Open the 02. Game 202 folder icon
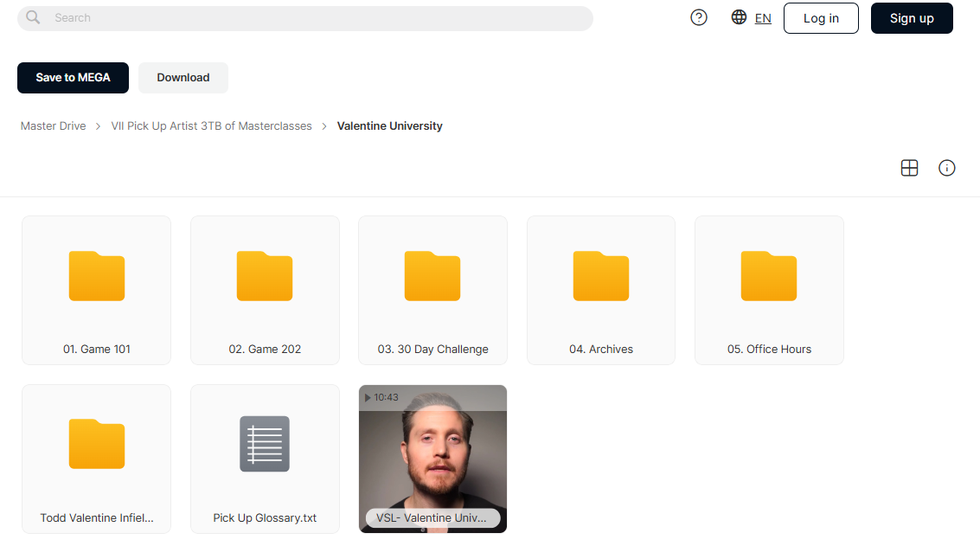This screenshot has width=980, height=546. click(x=265, y=276)
